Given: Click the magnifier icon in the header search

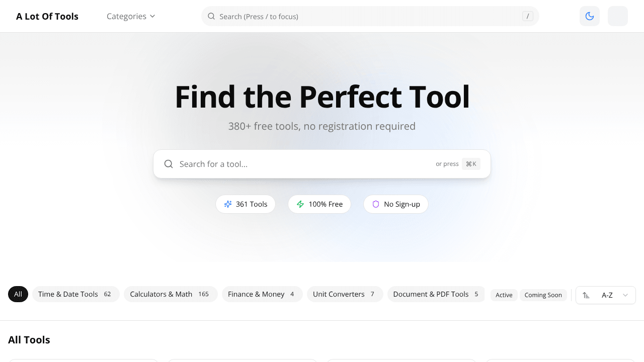Looking at the screenshot, I should pos(211,16).
